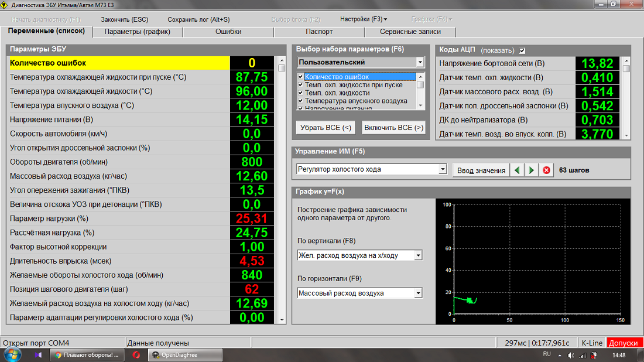Open the Opera browser from the taskbar
This screenshot has width=644, height=362.
coord(136,354)
